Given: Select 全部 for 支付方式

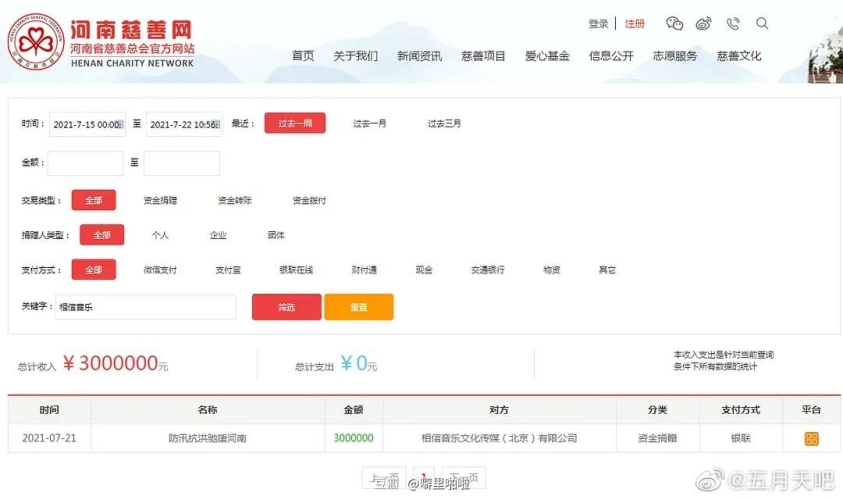Looking at the screenshot, I should click(94, 269).
